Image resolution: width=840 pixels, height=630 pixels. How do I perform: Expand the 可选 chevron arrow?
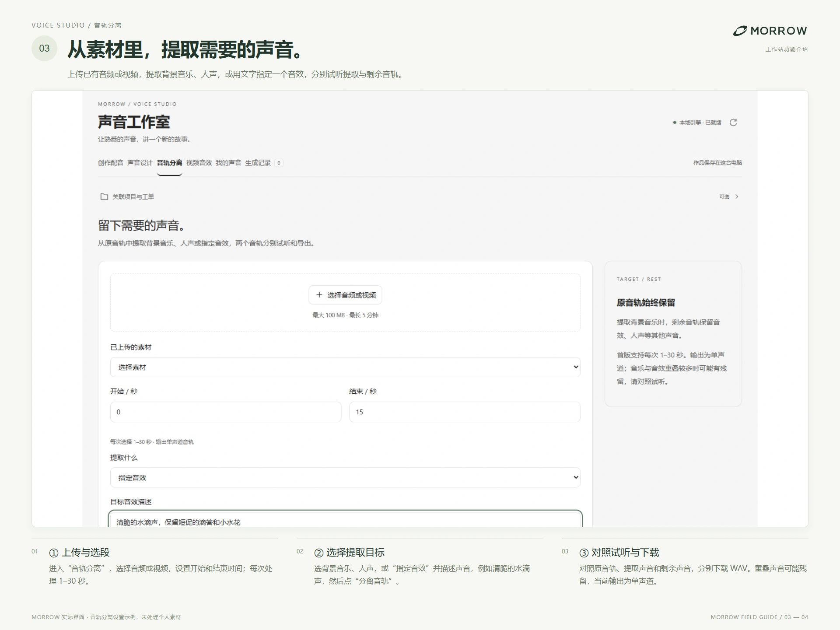[737, 197]
